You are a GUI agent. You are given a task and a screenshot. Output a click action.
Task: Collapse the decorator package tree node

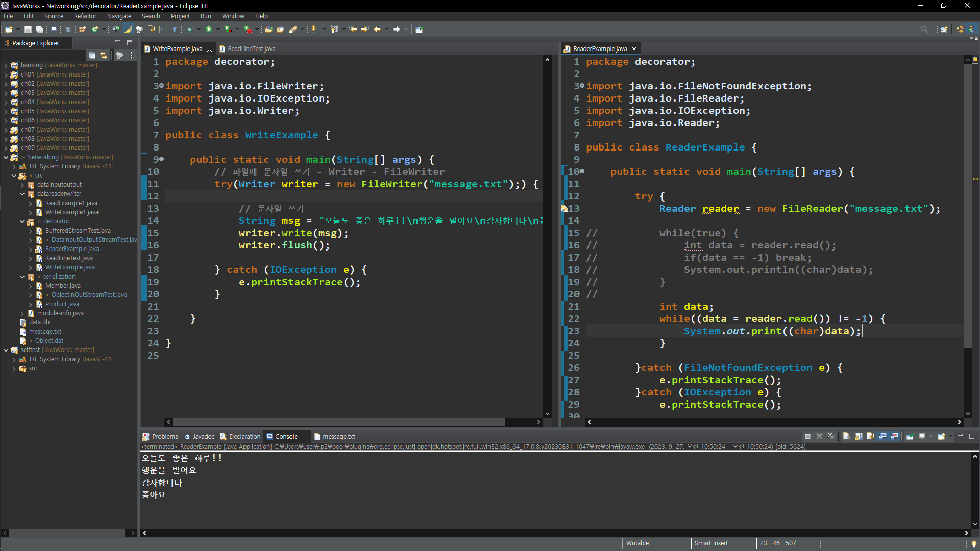coord(22,221)
